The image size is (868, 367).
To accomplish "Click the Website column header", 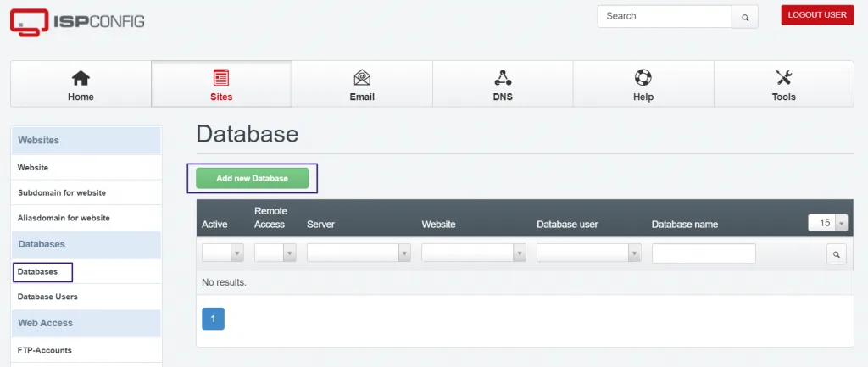I will 438,225.
